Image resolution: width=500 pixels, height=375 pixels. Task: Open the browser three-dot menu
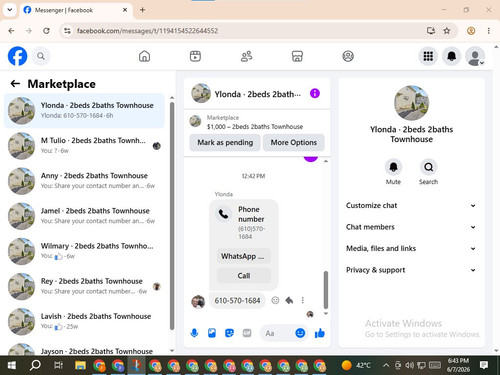488,31
